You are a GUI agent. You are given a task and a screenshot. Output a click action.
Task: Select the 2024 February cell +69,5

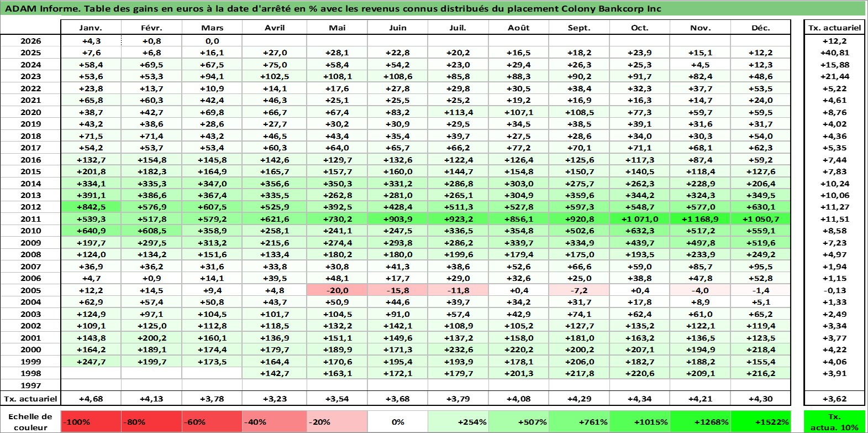pos(151,65)
